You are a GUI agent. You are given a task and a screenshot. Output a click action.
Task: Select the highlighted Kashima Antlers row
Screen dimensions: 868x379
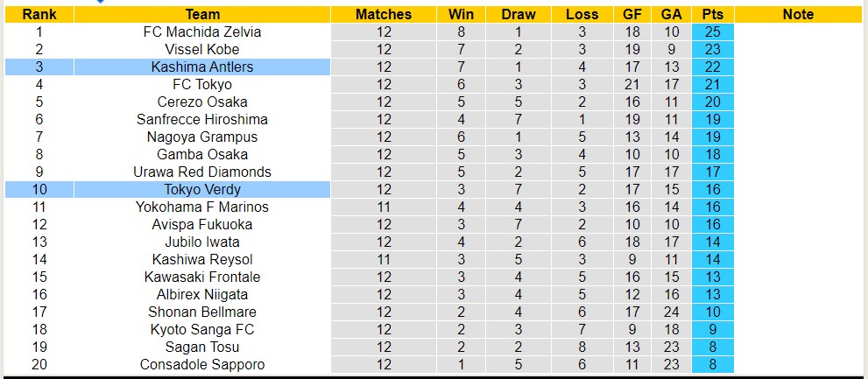202,67
